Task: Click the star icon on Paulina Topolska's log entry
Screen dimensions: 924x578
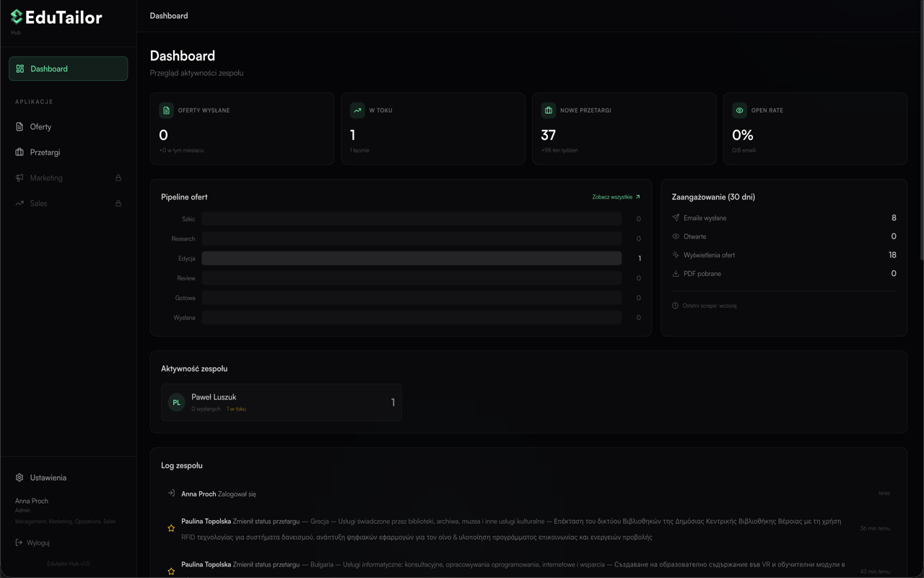Action: (171, 527)
